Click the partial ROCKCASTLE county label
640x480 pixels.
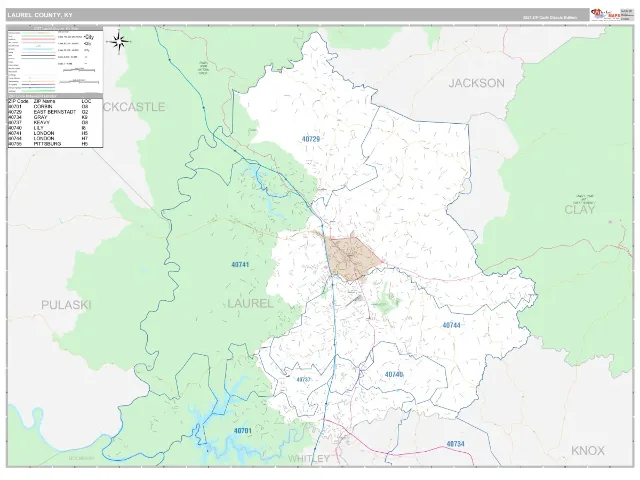(x=134, y=107)
